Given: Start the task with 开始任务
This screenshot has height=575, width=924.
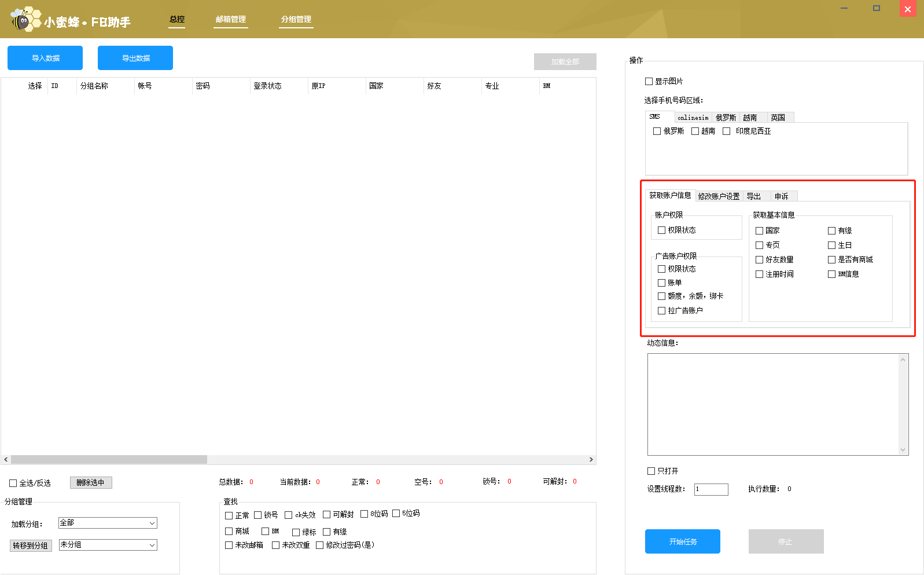Looking at the screenshot, I should tap(683, 541).
